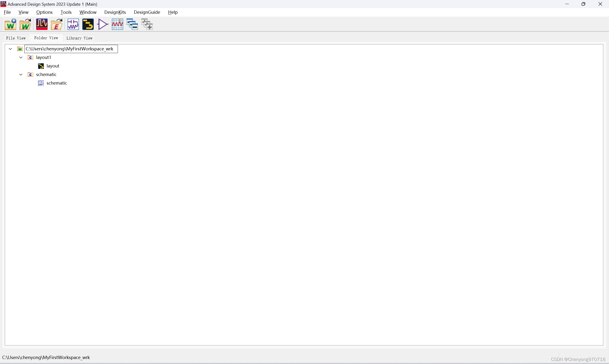This screenshot has height=364, width=609.
Task: Collapse the layout1 cell in the tree
Action: pos(21,57)
